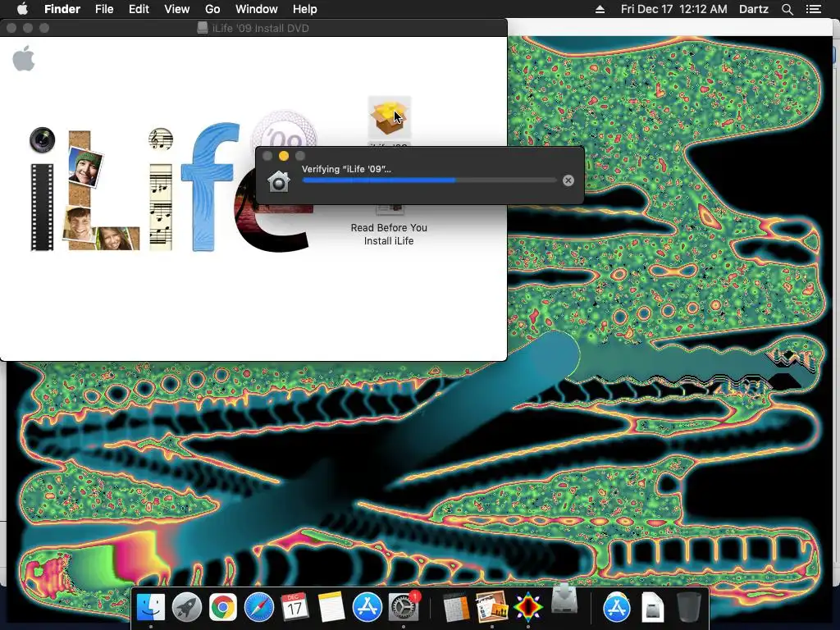Open the first App Store icon beside Notes

point(367,607)
